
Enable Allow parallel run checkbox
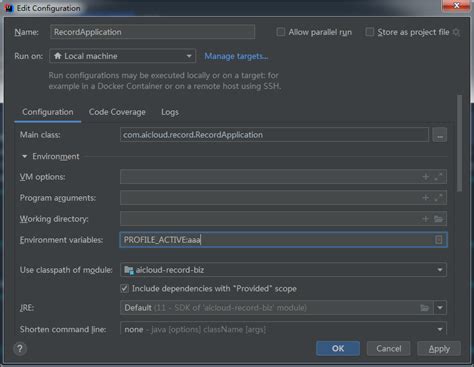[281, 32]
